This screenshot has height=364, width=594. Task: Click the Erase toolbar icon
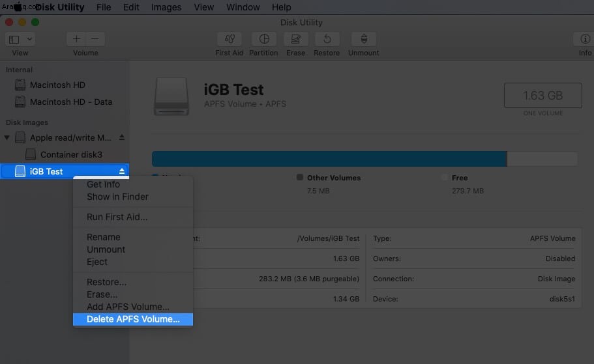pyautogui.click(x=295, y=38)
